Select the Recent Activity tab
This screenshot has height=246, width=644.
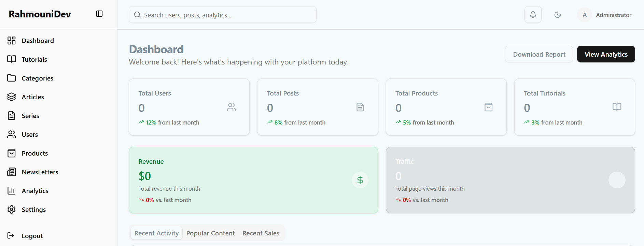156,233
